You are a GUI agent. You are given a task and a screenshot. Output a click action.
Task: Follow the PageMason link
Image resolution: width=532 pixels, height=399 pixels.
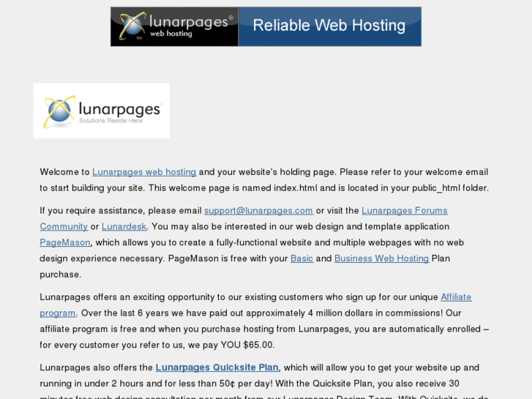pyautogui.click(x=65, y=242)
